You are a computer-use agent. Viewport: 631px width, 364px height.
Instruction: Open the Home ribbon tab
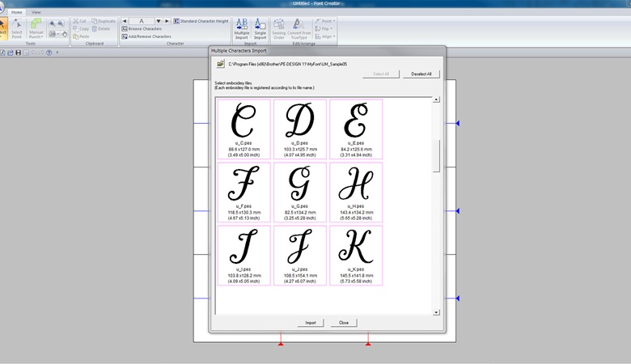pos(16,13)
